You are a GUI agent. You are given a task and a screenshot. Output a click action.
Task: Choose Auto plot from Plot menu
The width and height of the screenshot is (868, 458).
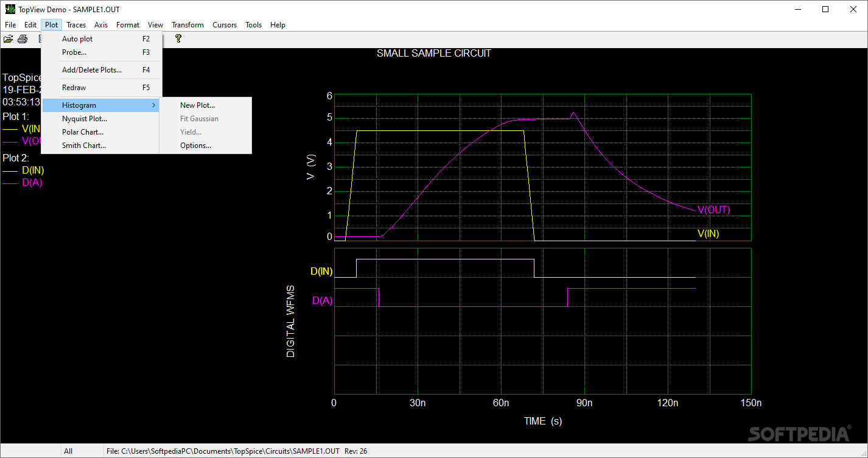click(x=102, y=39)
